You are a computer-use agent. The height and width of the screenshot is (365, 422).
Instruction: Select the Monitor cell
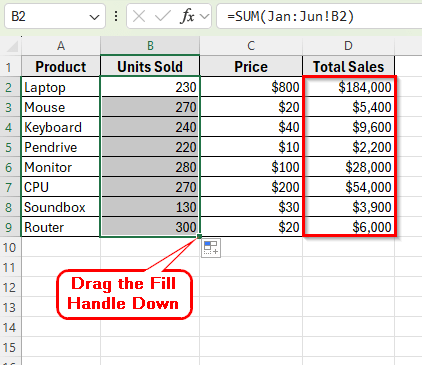61,167
